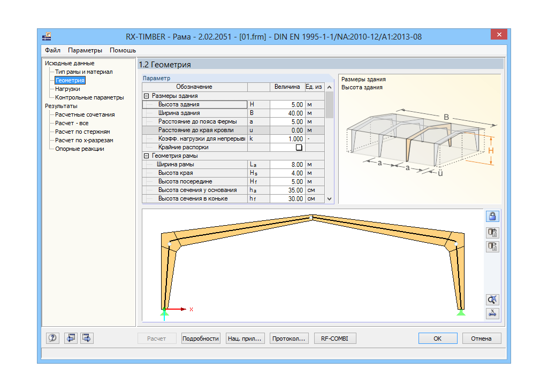Select Нагрузки in the input data tree
The width and height of the screenshot is (548, 392).
[x=68, y=88]
